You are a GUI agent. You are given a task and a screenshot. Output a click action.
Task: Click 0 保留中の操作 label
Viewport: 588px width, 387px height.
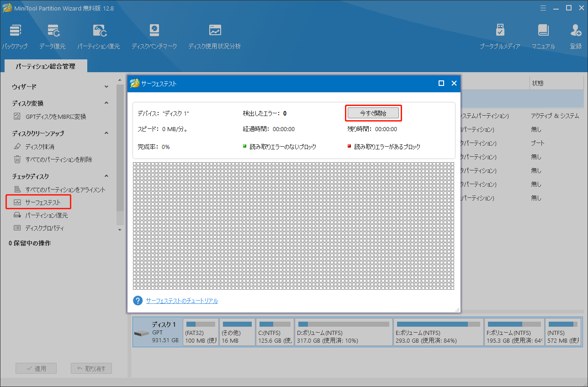(30, 243)
